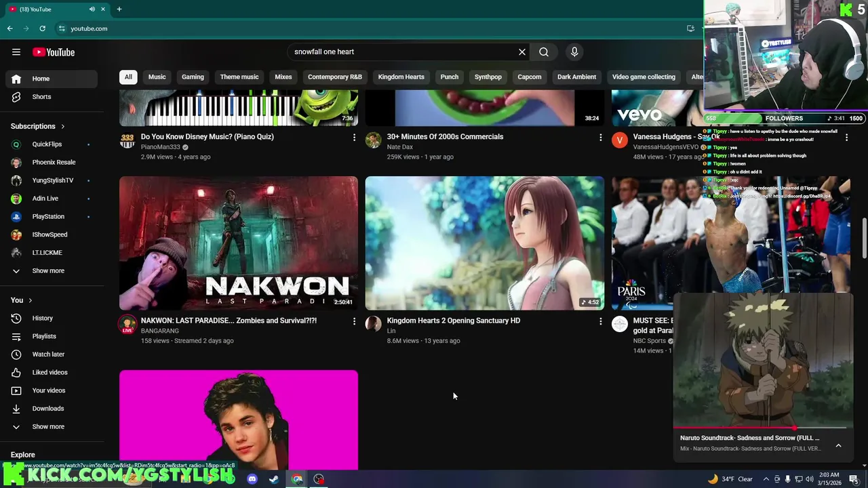Viewport: 868px width, 488px height.
Task: Open Steam from the taskbar
Action: pos(274,479)
